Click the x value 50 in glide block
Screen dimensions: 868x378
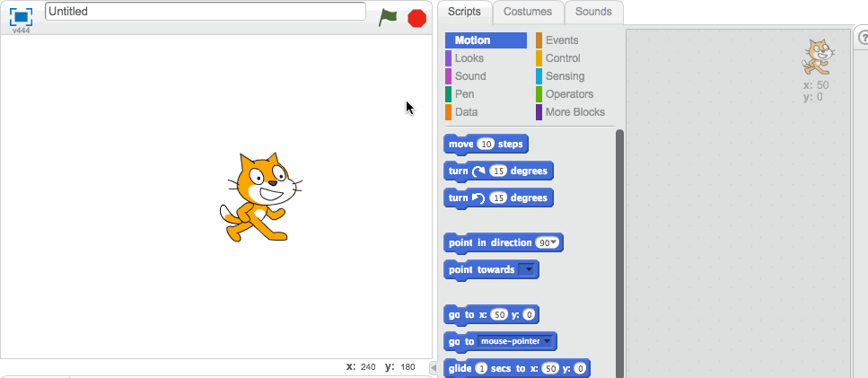coord(550,369)
